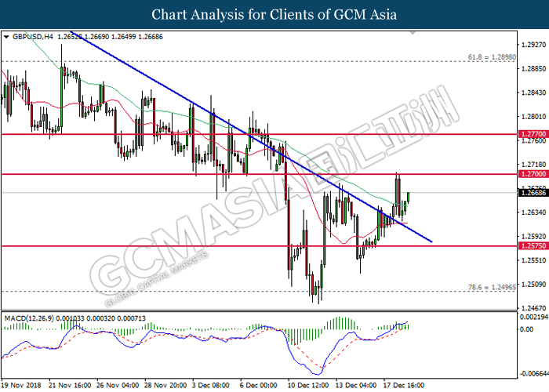Click the 28 Nov 20:00 time label

coord(165,385)
